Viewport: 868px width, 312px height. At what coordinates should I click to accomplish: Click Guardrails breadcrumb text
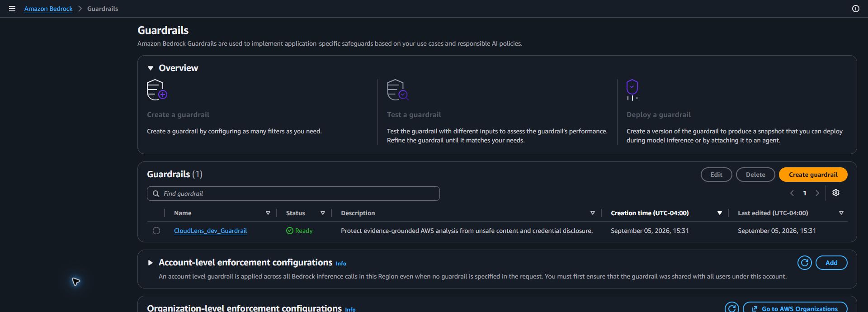click(x=103, y=9)
